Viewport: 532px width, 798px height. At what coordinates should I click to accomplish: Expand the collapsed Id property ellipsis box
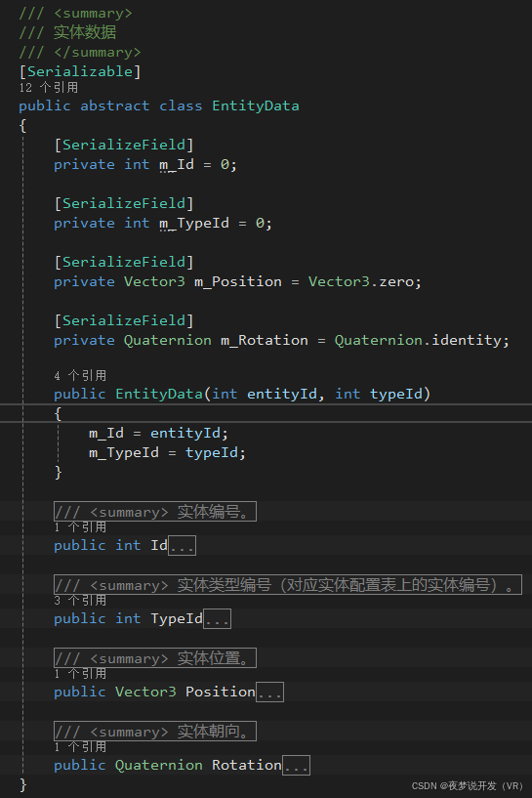pyautogui.click(x=183, y=546)
